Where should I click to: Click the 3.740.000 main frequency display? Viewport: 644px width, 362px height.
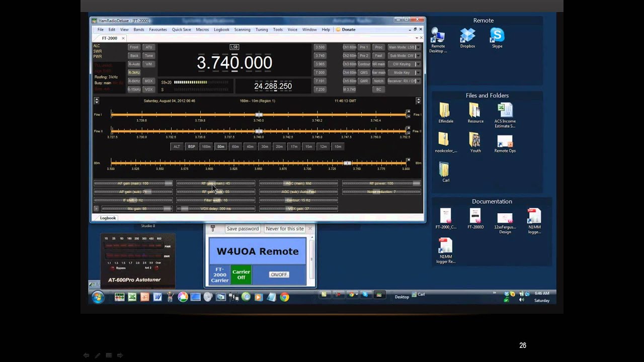point(234,63)
